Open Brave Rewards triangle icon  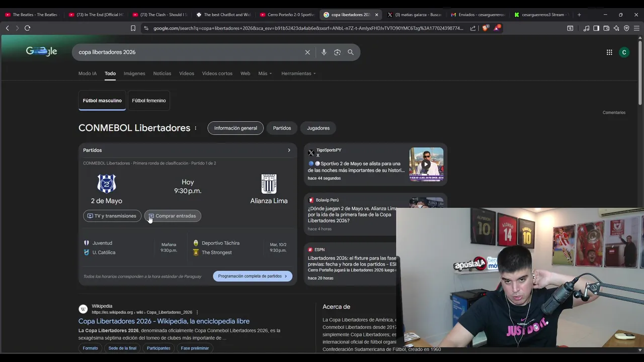point(497,28)
